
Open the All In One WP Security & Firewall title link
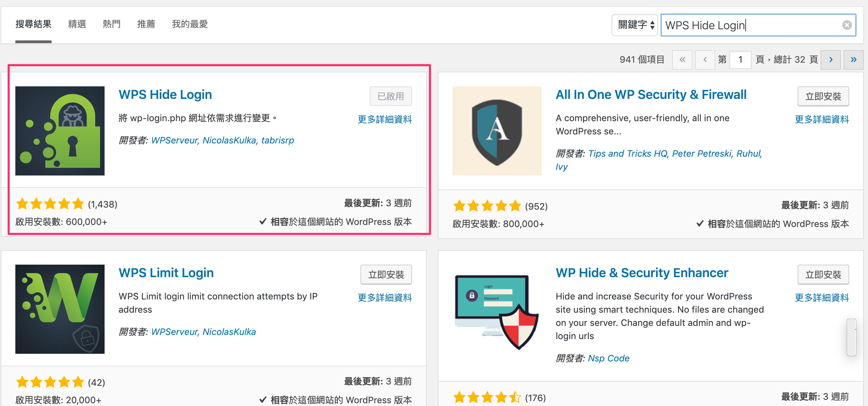click(651, 95)
